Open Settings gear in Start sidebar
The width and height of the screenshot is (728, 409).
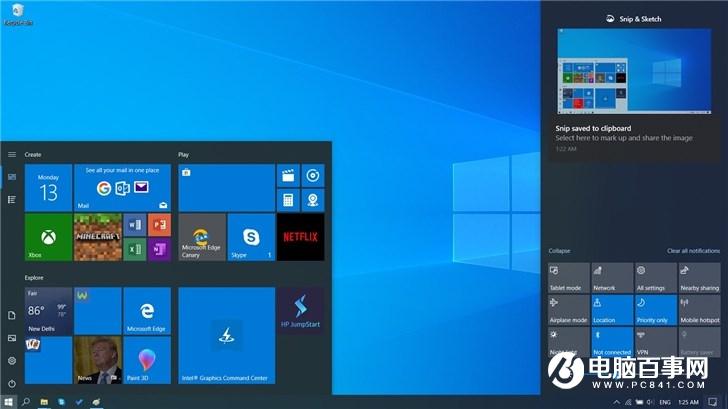12,361
